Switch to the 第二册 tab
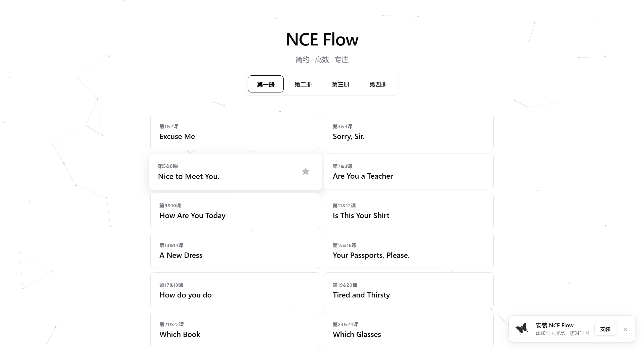This screenshot has height=351, width=644. (x=303, y=84)
